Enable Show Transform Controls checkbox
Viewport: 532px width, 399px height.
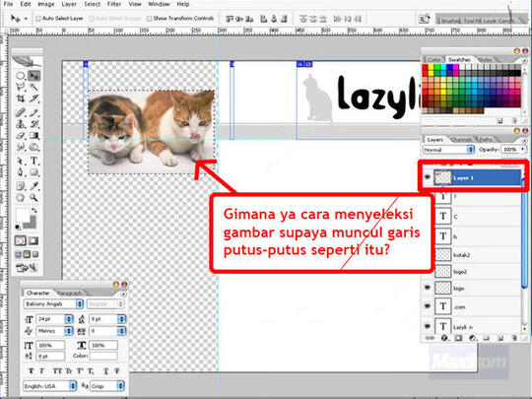[149, 19]
